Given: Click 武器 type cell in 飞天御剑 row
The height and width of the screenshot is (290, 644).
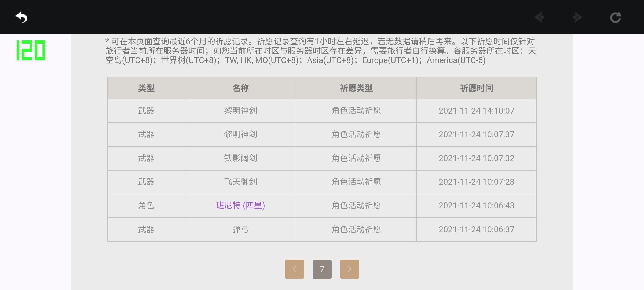Looking at the screenshot, I should pos(146,182).
